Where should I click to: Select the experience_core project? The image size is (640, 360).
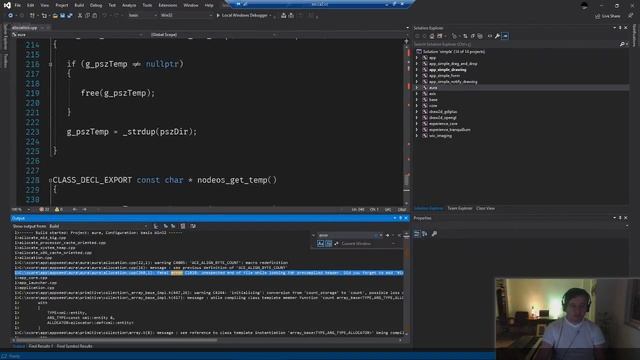pyautogui.click(x=443, y=124)
